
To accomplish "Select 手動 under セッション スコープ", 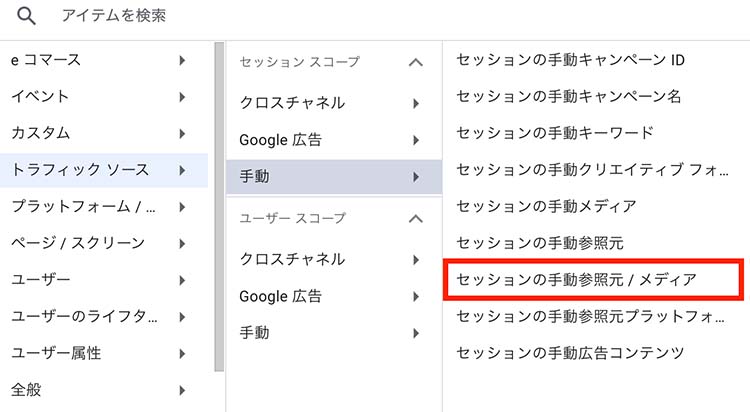I will 334,177.
